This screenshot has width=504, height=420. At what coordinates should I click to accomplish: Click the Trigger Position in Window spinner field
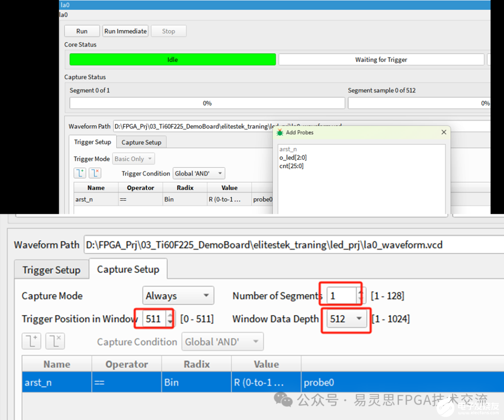coord(154,319)
